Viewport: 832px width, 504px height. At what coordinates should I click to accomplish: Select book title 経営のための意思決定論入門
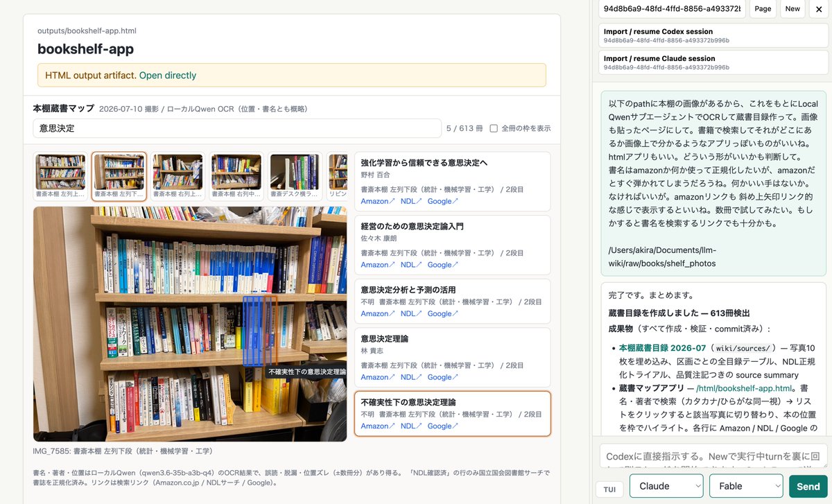point(412,226)
